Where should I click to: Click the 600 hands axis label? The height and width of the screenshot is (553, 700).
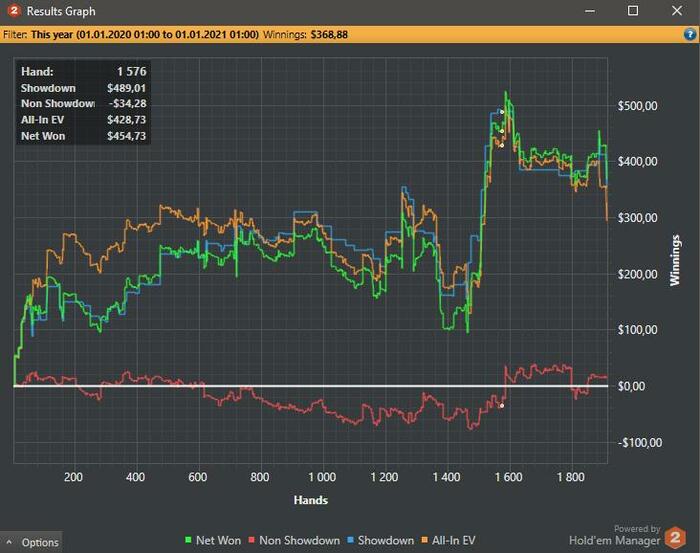point(197,477)
